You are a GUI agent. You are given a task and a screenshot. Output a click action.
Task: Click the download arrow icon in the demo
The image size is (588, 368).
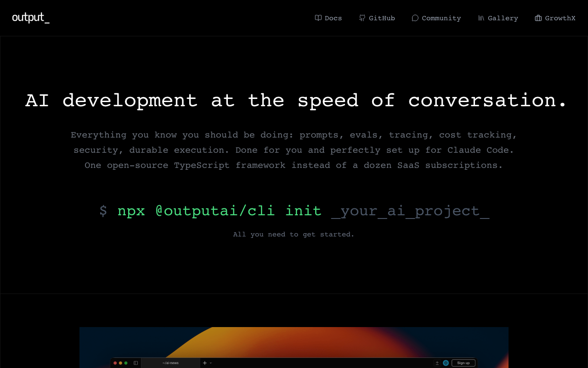pyautogui.click(x=437, y=363)
